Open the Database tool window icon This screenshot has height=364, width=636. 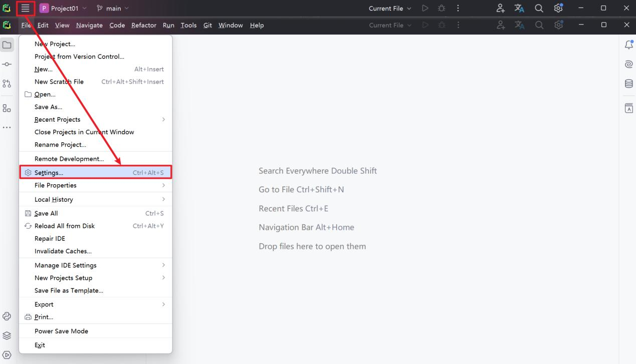click(x=628, y=84)
